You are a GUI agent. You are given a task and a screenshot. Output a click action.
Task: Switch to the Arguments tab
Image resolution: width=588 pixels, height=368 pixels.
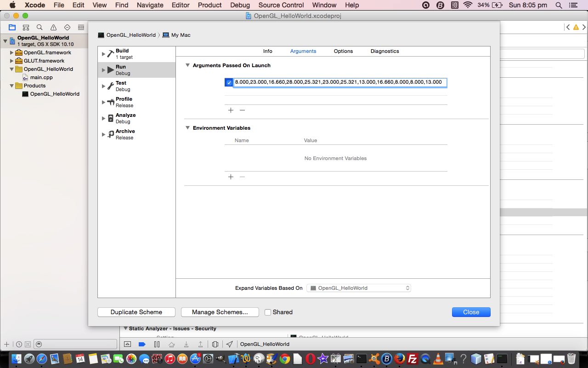pyautogui.click(x=303, y=51)
